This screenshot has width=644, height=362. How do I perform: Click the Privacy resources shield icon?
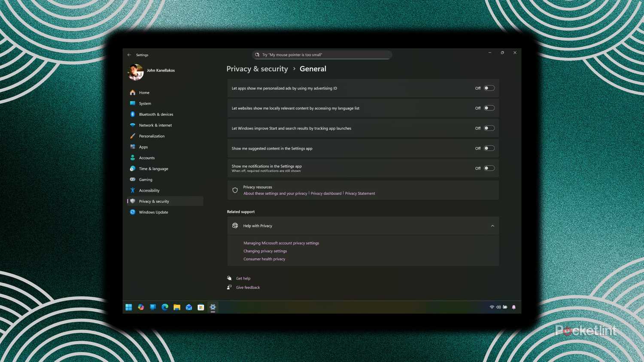coord(235,190)
